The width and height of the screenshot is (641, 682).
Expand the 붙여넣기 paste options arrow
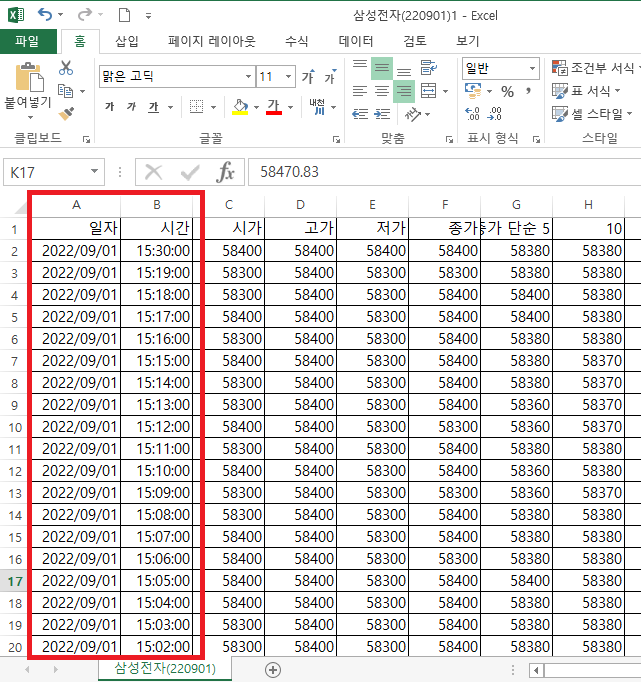(x=30, y=117)
